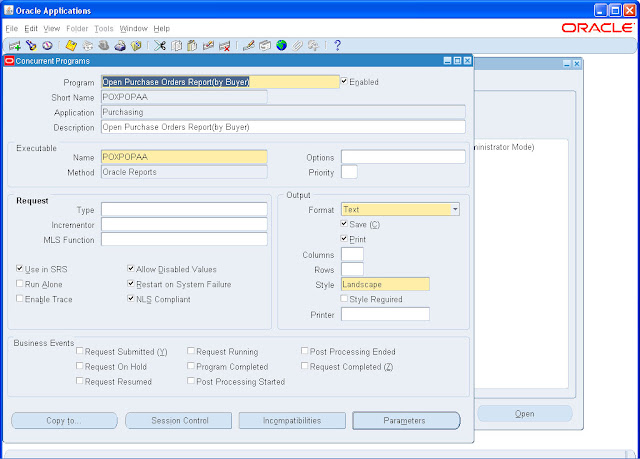This screenshot has height=459, width=640.
Task: Check Post Processing Started event
Action: 191,381
